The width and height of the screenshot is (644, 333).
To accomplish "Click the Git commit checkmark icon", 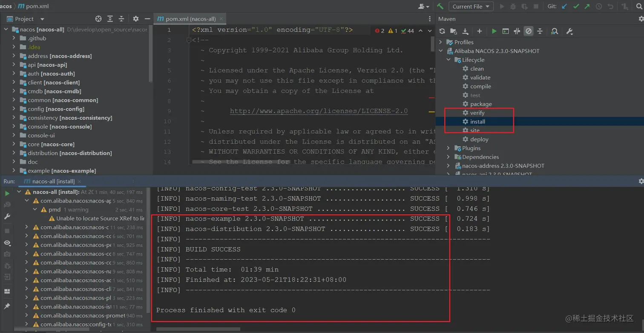I will click(576, 6).
